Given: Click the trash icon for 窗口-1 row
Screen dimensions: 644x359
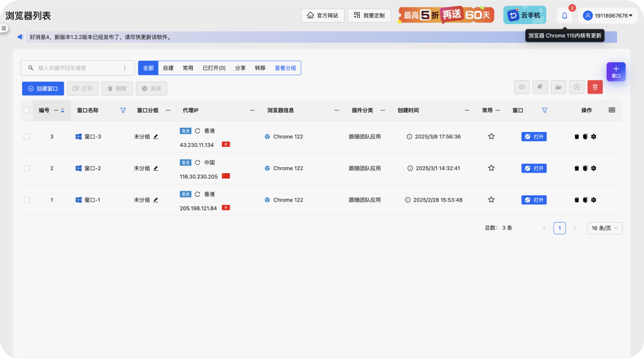Looking at the screenshot, I should coord(577,200).
